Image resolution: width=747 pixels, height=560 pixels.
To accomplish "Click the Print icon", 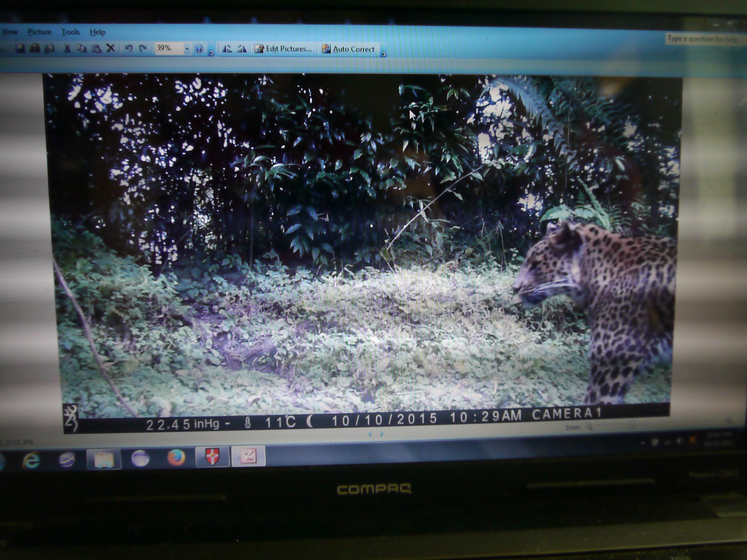I will (35, 49).
